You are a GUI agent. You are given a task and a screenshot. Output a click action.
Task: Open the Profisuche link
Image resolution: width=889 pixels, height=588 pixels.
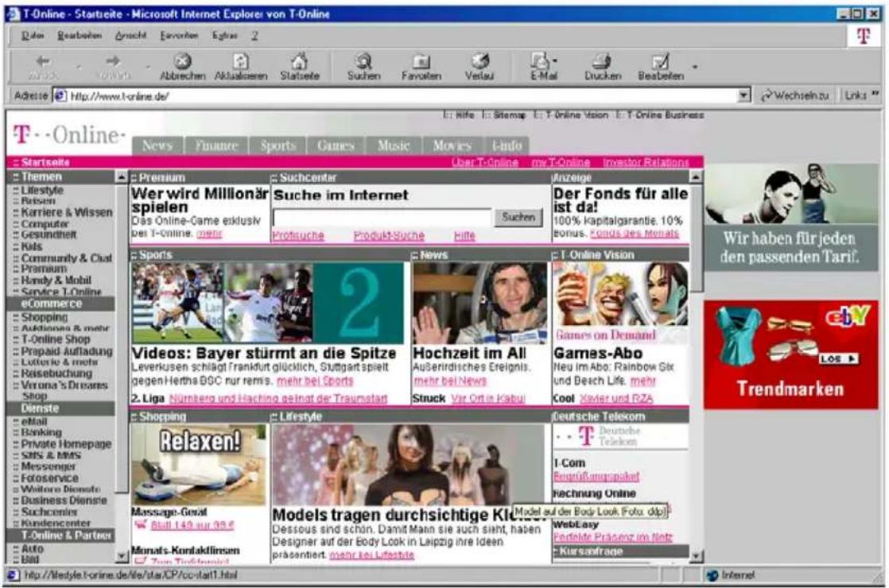tap(298, 236)
